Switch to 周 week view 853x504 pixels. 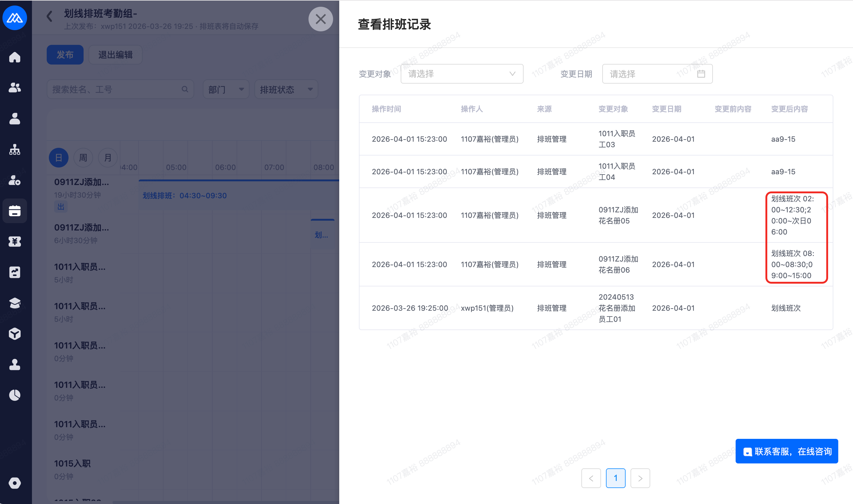(x=83, y=158)
